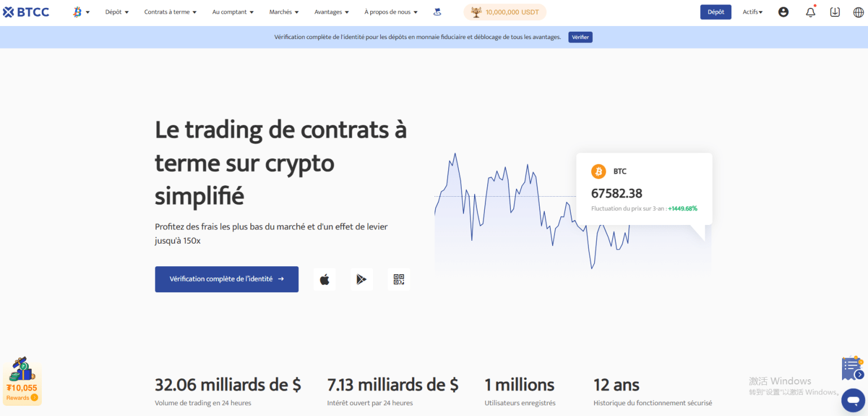Click the 'Profitez des frais les plus bas' subtitle
This screenshot has width=868, height=416.
point(271,233)
